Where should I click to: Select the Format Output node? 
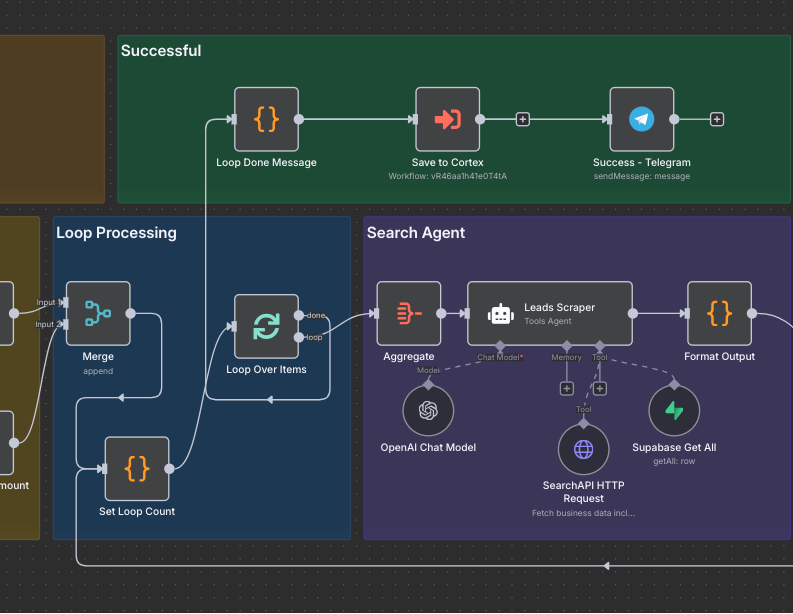[719, 313]
